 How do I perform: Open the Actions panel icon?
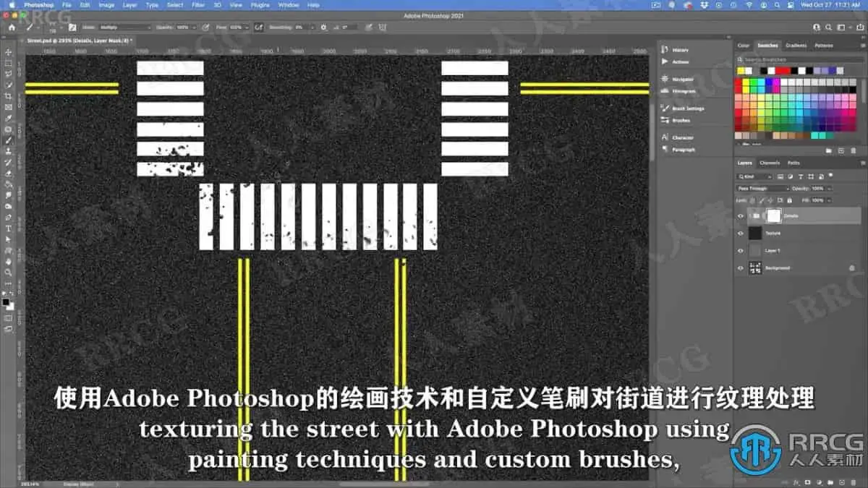pos(665,62)
